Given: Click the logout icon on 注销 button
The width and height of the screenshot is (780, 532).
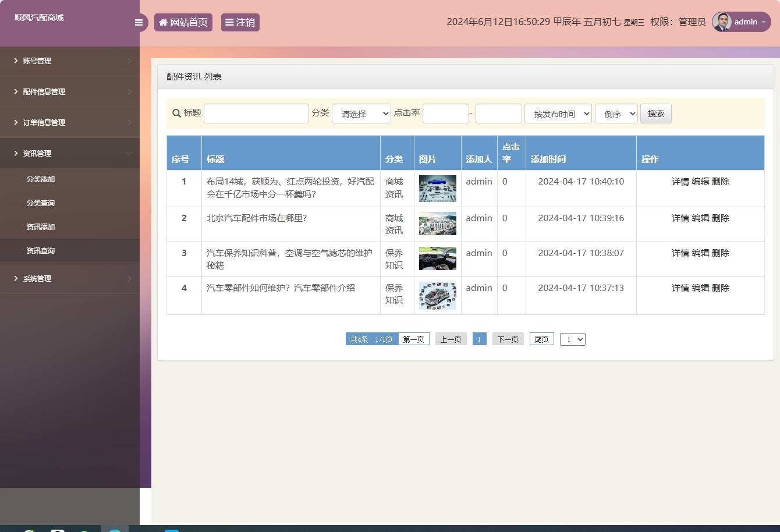Looking at the screenshot, I should click(229, 22).
